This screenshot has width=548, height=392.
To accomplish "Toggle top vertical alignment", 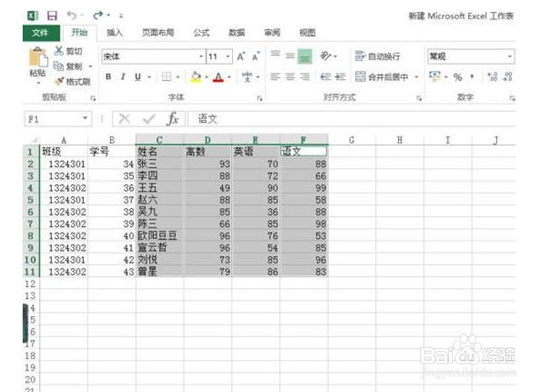I will coord(275,55).
